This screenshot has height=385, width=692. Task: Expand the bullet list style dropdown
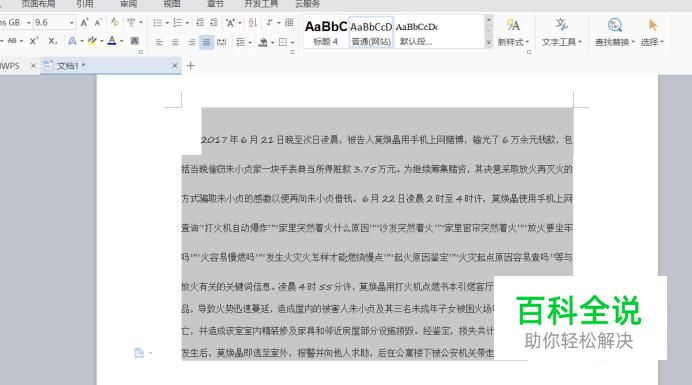pyautogui.click(x=167, y=23)
